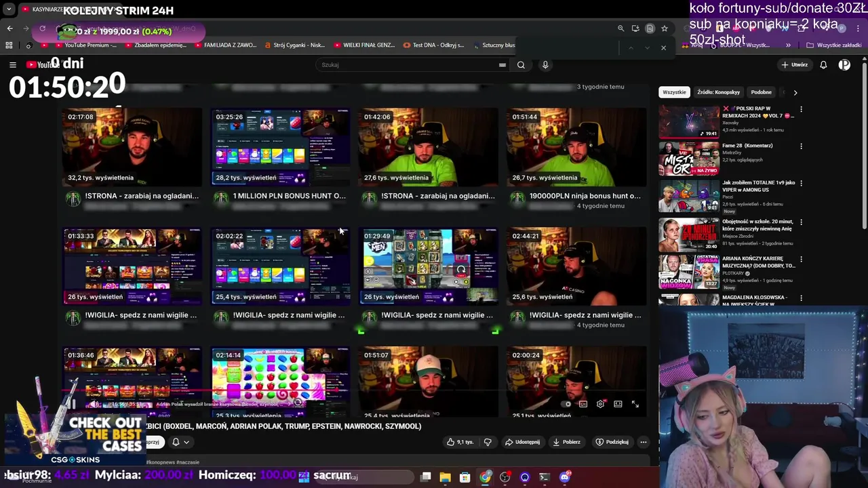Viewport: 868px width, 488px height.
Task: Click the Pobierz download button
Action: [x=567, y=442]
